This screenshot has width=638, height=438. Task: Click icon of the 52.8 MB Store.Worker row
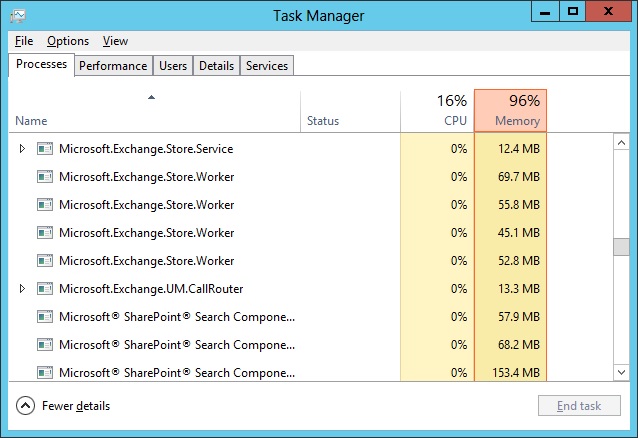45,261
